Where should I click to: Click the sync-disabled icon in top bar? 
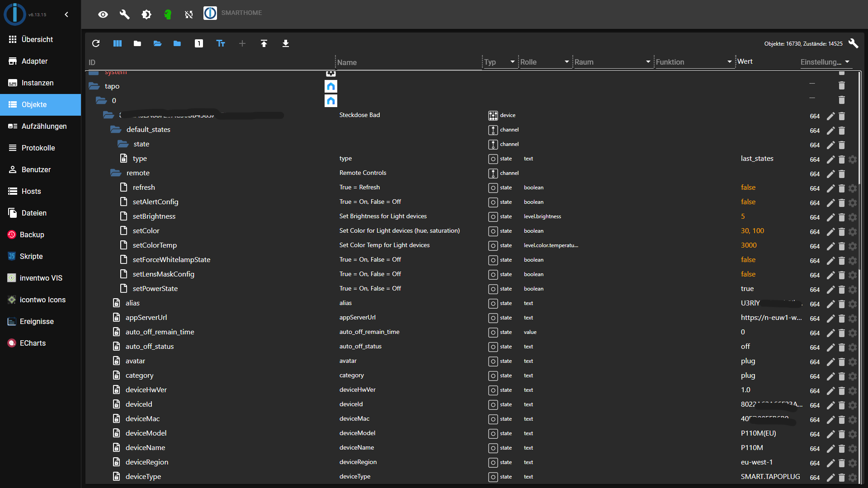[x=189, y=14]
